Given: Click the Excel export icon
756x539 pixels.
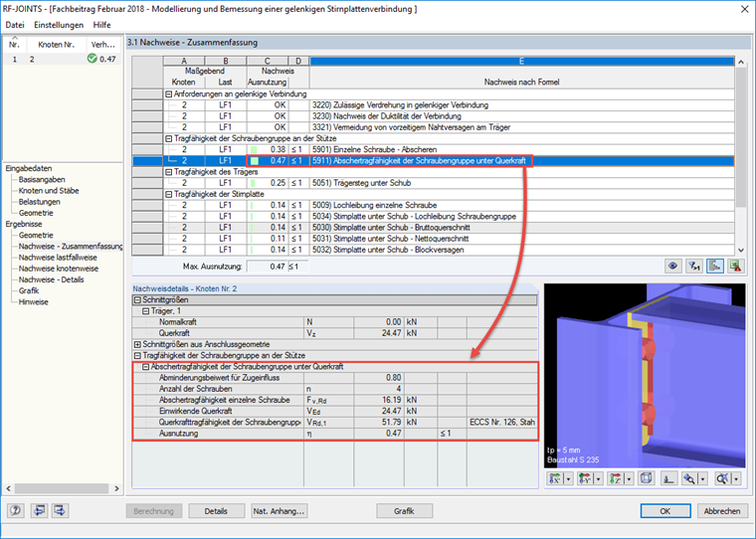Looking at the screenshot, I should pos(736,266).
